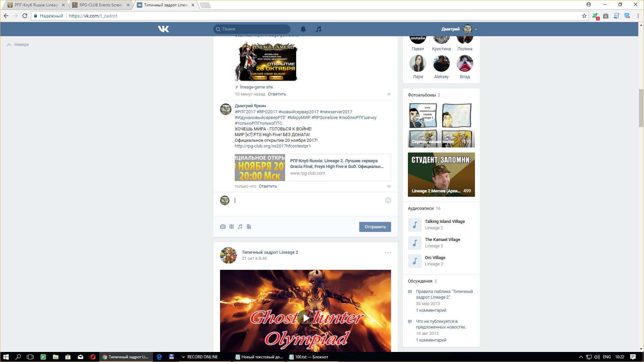Viewport: 644px width, 362px height.
Task: Attach a document to the comment
Action: pos(249,227)
